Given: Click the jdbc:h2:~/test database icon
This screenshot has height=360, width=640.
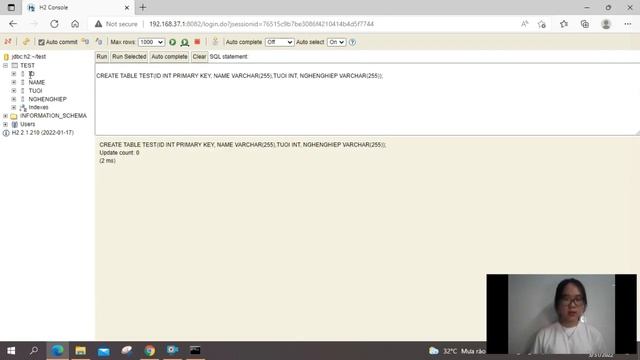Looking at the screenshot, I should point(6,57).
